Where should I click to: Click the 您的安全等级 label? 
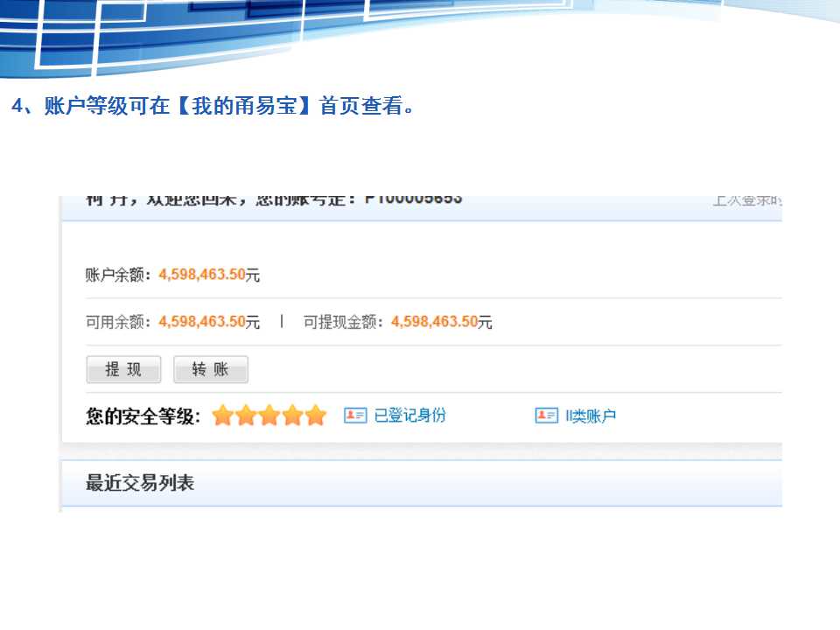pos(143,416)
